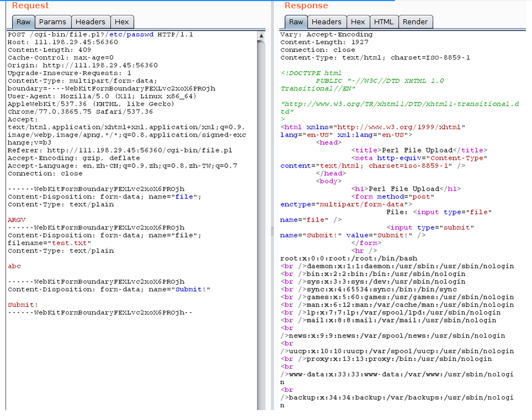The width and height of the screenshot is (532, 420).
Task: Open the Request Hex tab
Action: [122, 22]
